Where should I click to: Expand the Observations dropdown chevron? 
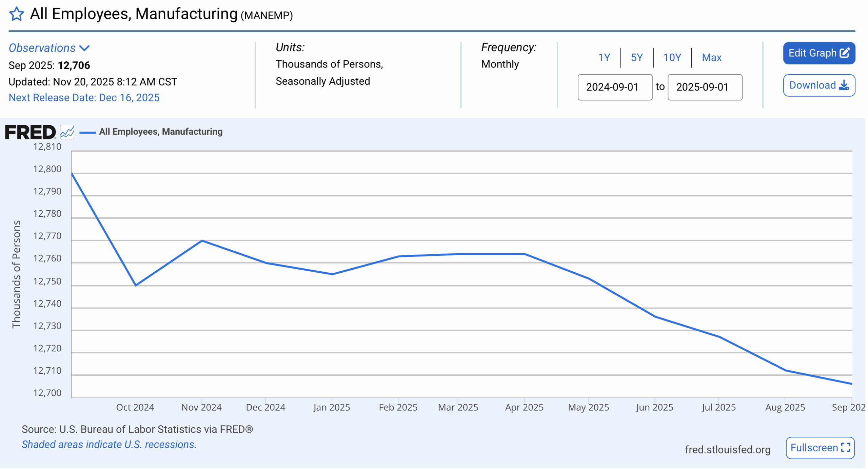84,48
